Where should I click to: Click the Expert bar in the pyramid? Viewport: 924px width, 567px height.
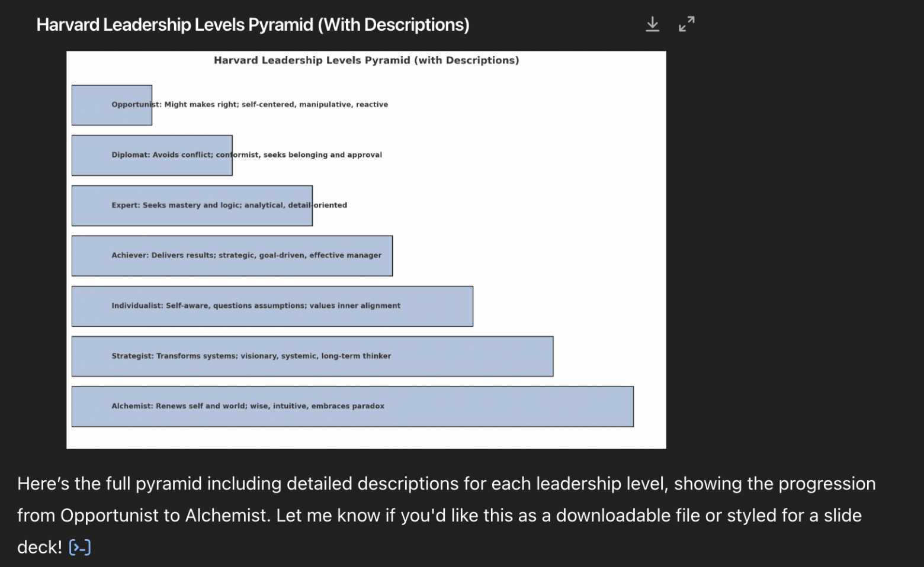(x=192, y=205)
